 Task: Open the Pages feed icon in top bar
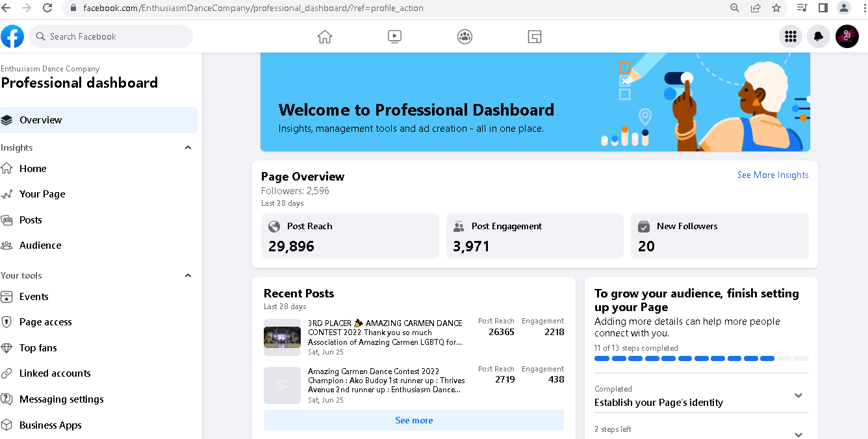coord(535,36)
